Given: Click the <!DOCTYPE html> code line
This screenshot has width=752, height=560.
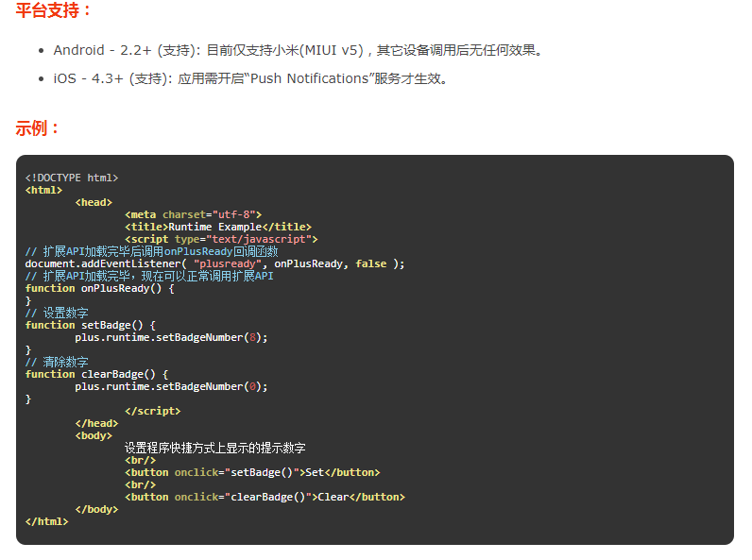Looking at the screenshot, I should [x=72, y=178].
